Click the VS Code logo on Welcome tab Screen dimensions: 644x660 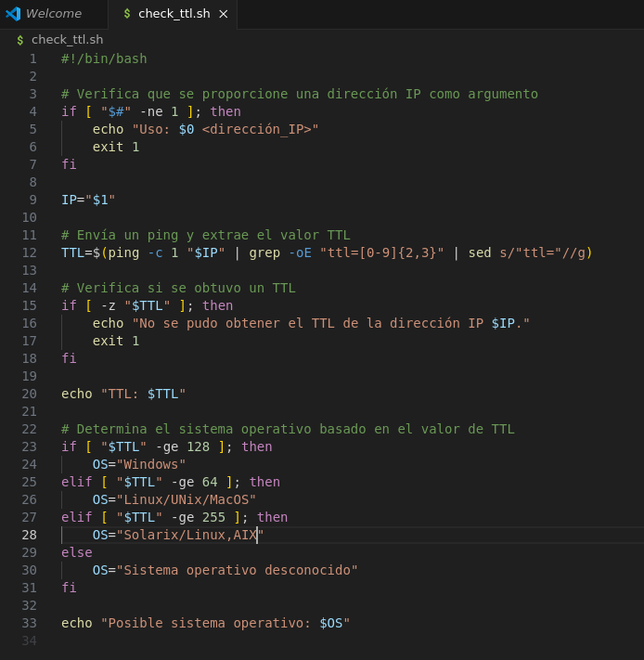coord(13,14)
